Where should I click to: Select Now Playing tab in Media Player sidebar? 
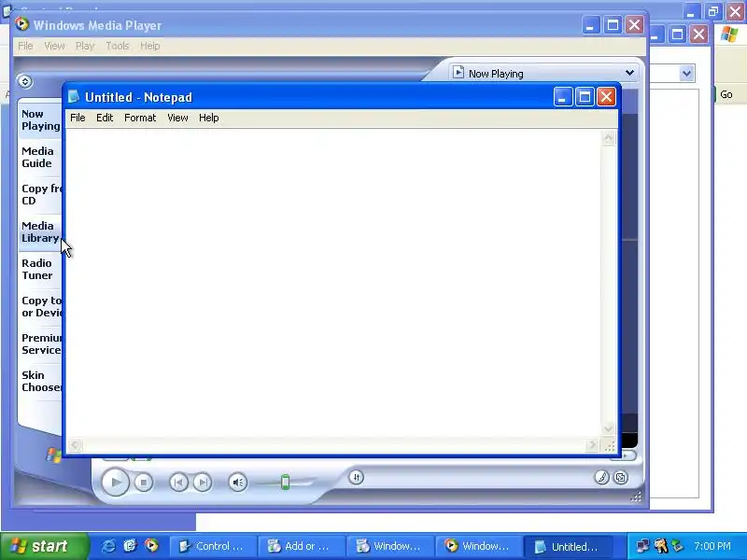[x=40, y=120]
